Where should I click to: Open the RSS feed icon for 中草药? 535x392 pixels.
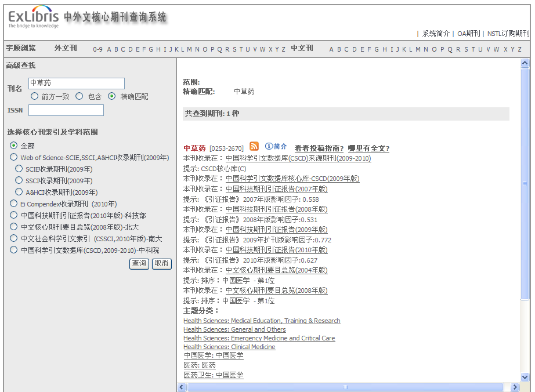(x=254, y=146)
